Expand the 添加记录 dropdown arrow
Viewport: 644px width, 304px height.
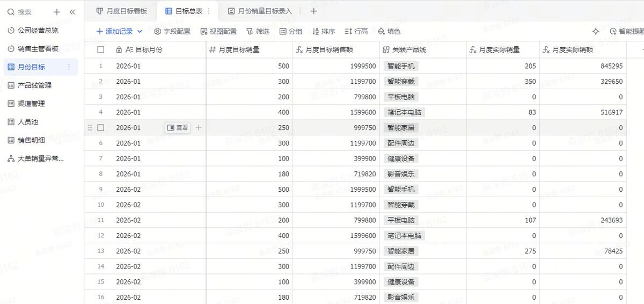click(140, 32)
